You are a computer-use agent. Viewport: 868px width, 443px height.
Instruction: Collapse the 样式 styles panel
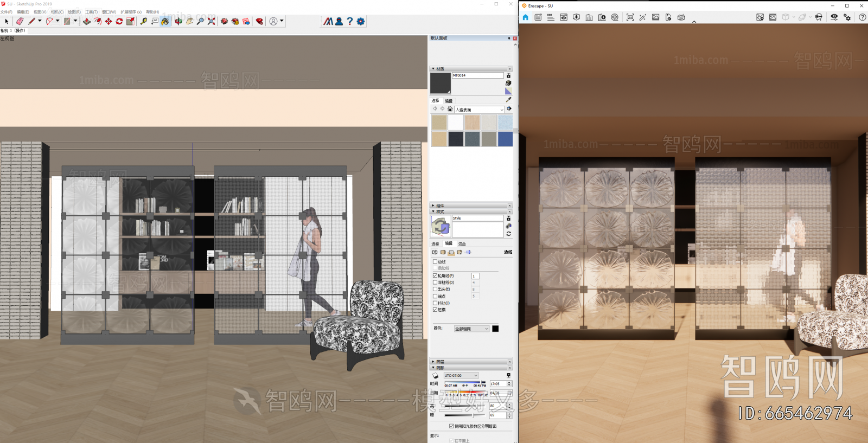click(x=433, y=211)
